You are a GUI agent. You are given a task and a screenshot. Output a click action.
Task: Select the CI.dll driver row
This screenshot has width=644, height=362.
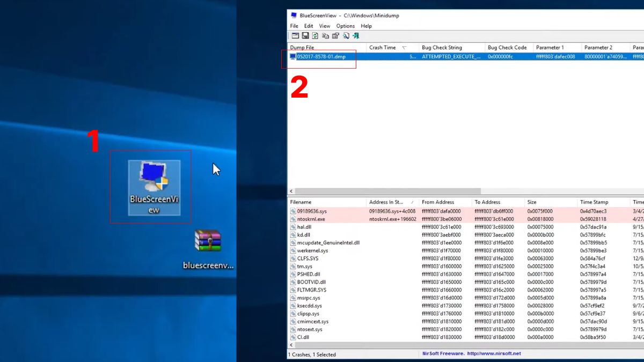pos(466,337)
